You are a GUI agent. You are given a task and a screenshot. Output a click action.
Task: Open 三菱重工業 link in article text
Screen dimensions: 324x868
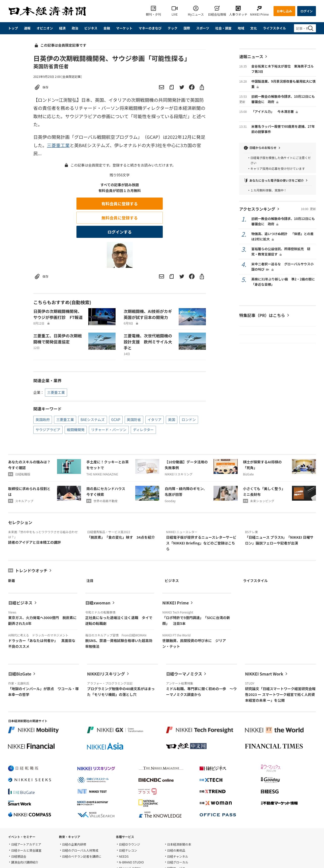[x=58, y=145]
